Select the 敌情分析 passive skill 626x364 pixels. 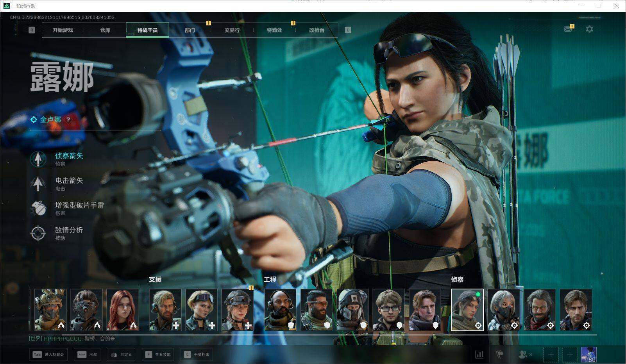point(57,233)
